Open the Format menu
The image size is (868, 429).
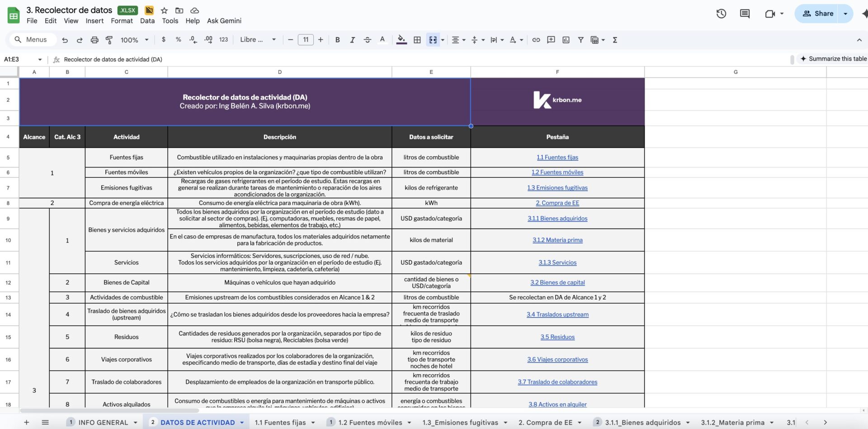pos(122,21)
